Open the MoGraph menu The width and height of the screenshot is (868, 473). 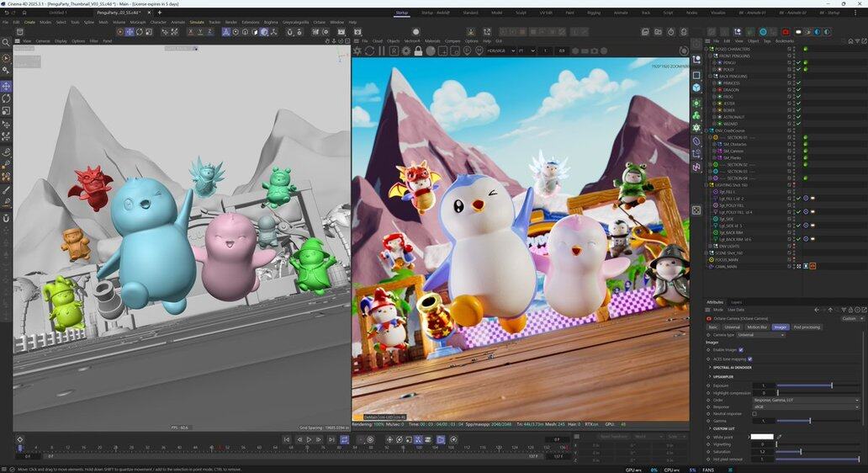[137, 22]
